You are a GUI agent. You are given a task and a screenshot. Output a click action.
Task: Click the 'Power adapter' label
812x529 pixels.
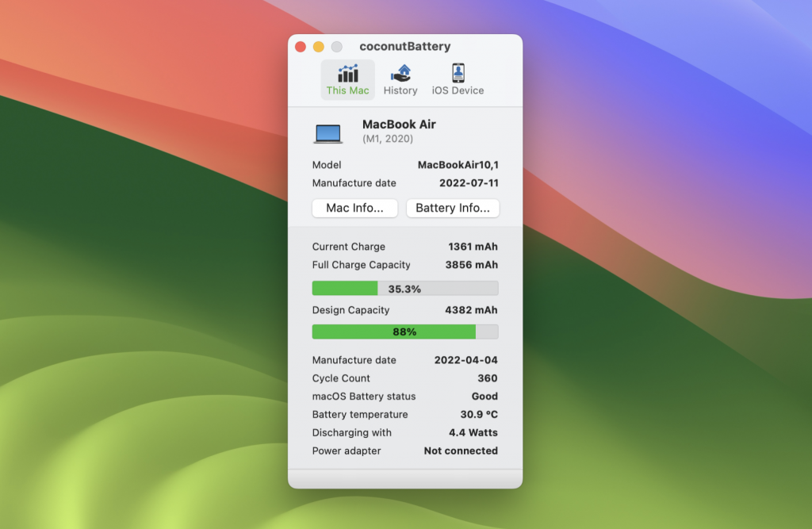pyautogui.click(x=346, y=450)
